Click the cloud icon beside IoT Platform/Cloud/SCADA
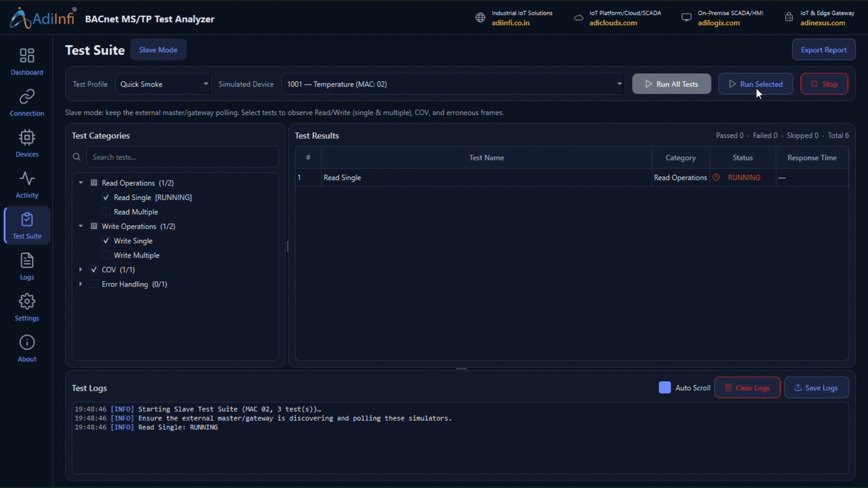868x488 pixels. 579,18
